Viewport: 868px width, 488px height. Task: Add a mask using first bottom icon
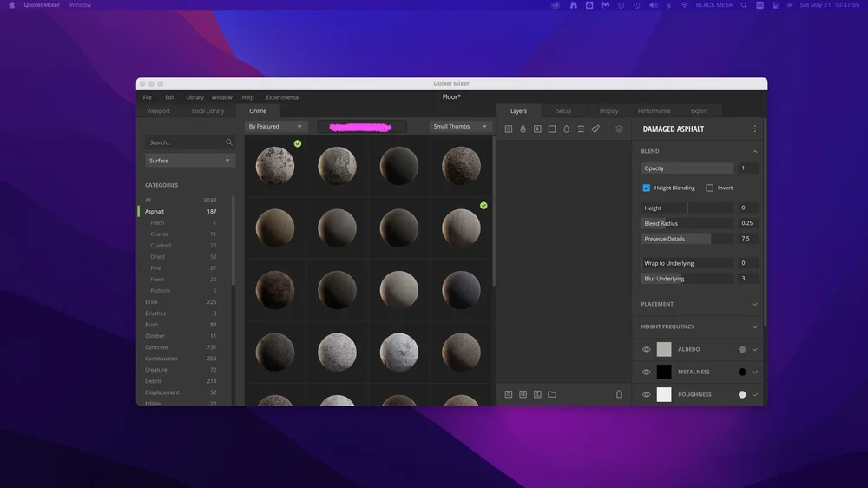[508, 394]
